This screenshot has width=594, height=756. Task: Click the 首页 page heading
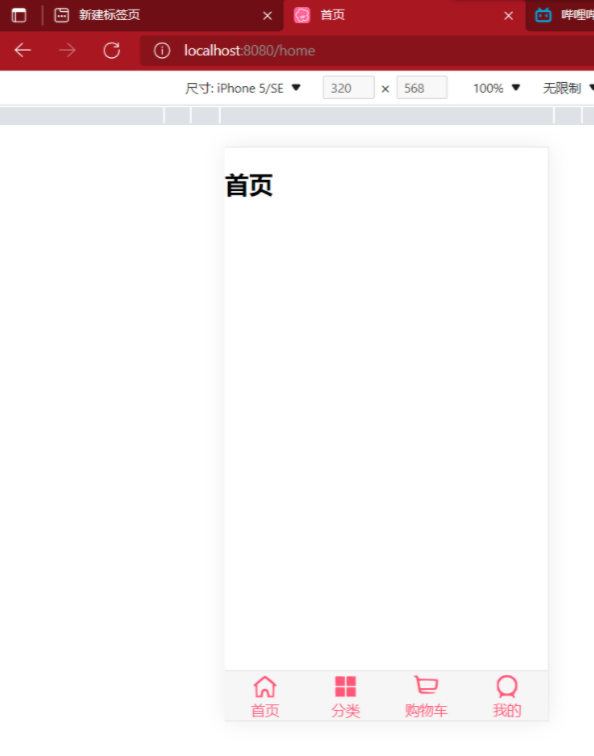tap(249, 186)
